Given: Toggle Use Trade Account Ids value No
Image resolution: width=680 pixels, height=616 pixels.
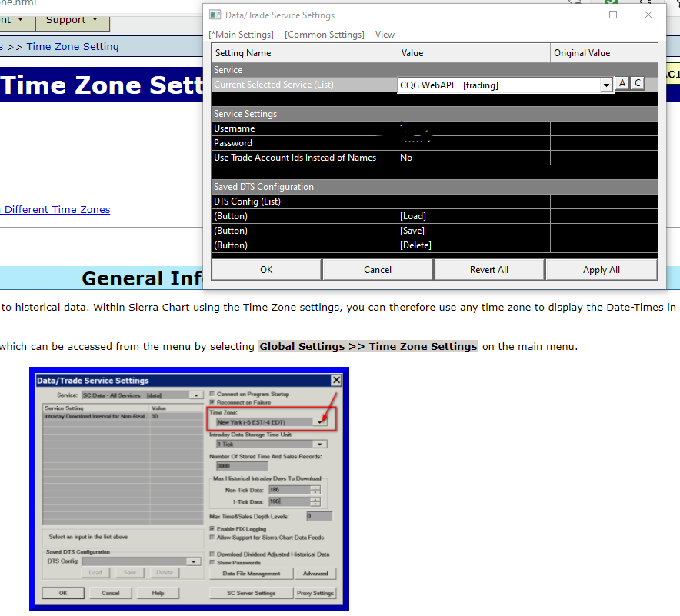Looking at the screenshot, I should 474,158.
